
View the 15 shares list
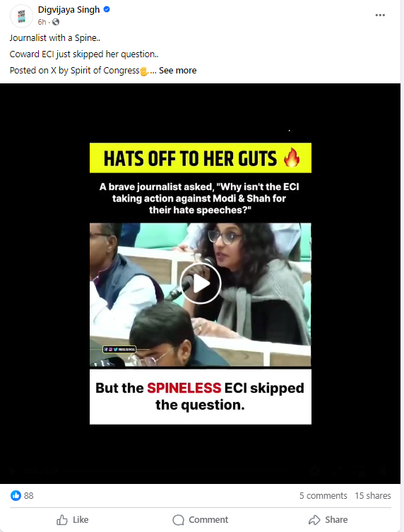(373, 496)
